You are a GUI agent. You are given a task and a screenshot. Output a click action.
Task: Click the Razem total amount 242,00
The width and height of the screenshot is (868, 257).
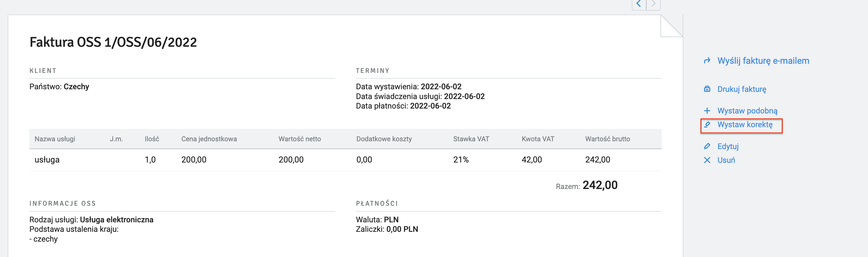click(600, 185)
